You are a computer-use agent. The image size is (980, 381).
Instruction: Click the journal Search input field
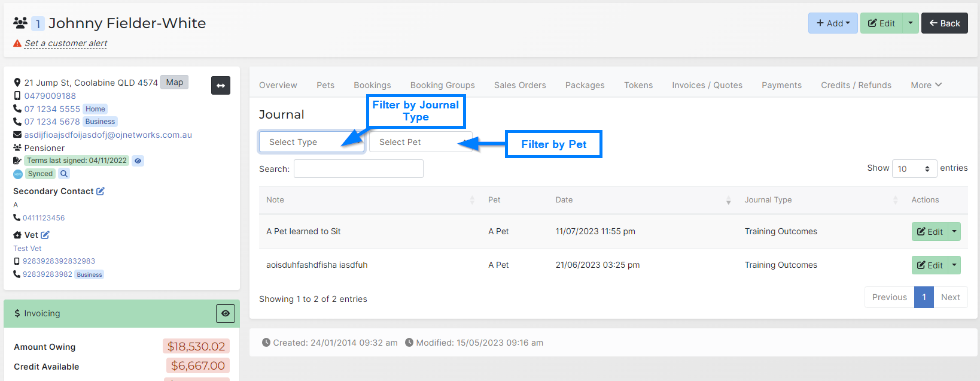[358, 169]
